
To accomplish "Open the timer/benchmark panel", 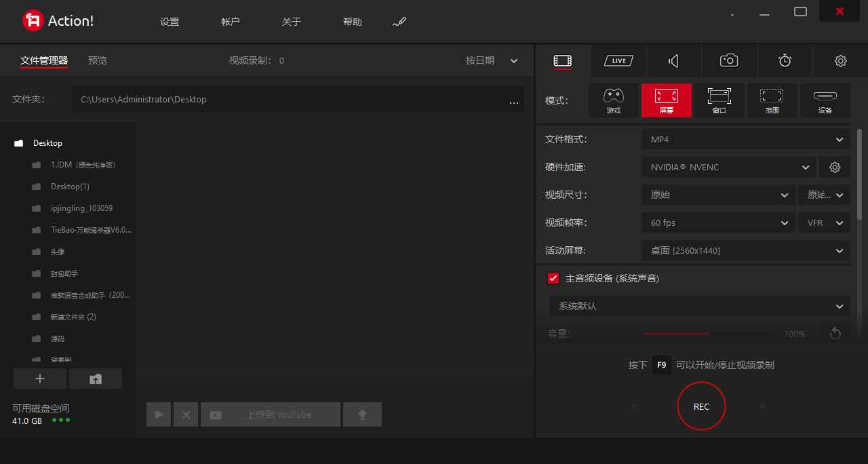I will [785, 60].
